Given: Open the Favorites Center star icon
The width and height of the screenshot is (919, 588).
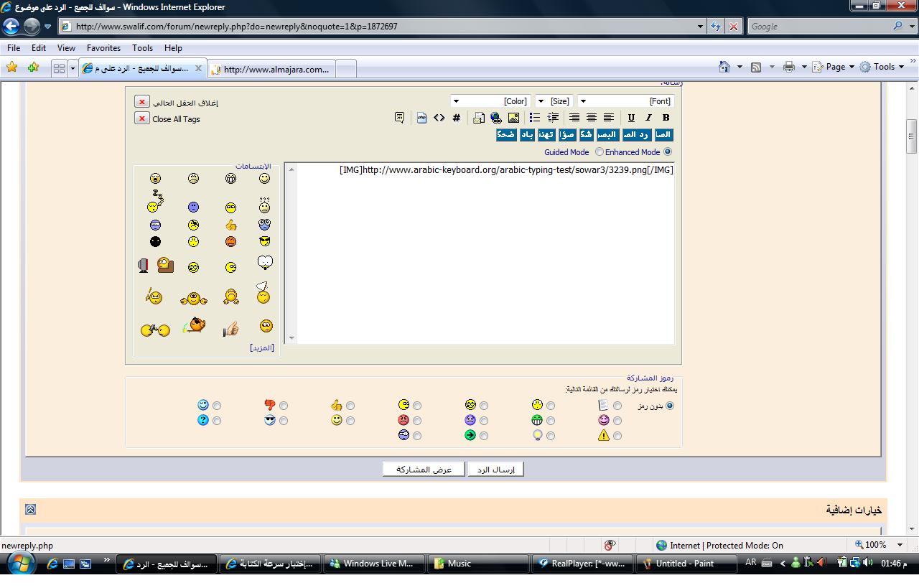Looking at the screenshot, I should 11,67.
